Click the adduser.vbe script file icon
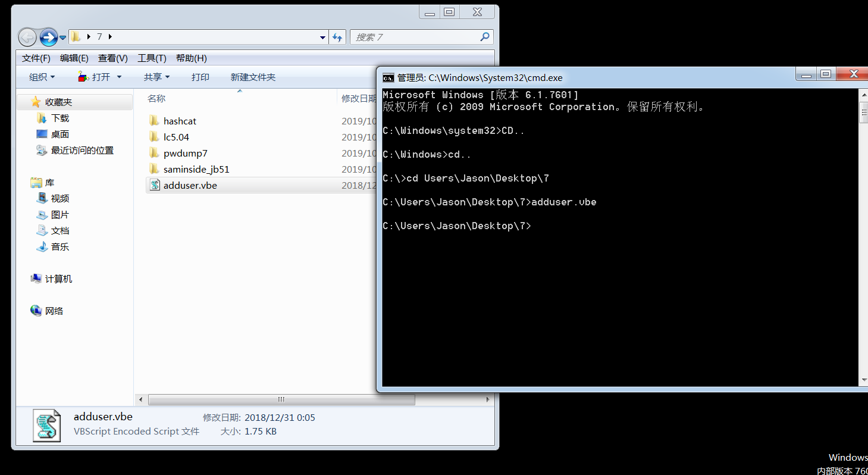Viewport: 868px width, 475px height. (x=155, y=185)
